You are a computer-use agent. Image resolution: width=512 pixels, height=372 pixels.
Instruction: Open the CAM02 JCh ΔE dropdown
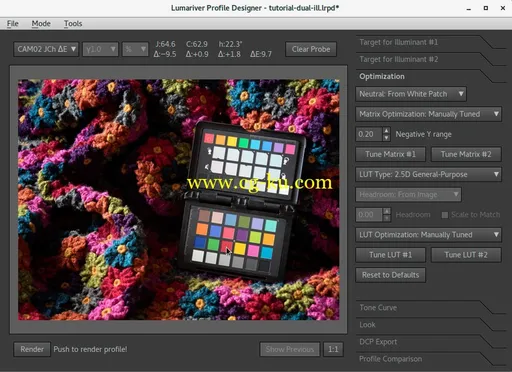click(x=46, y=49)
